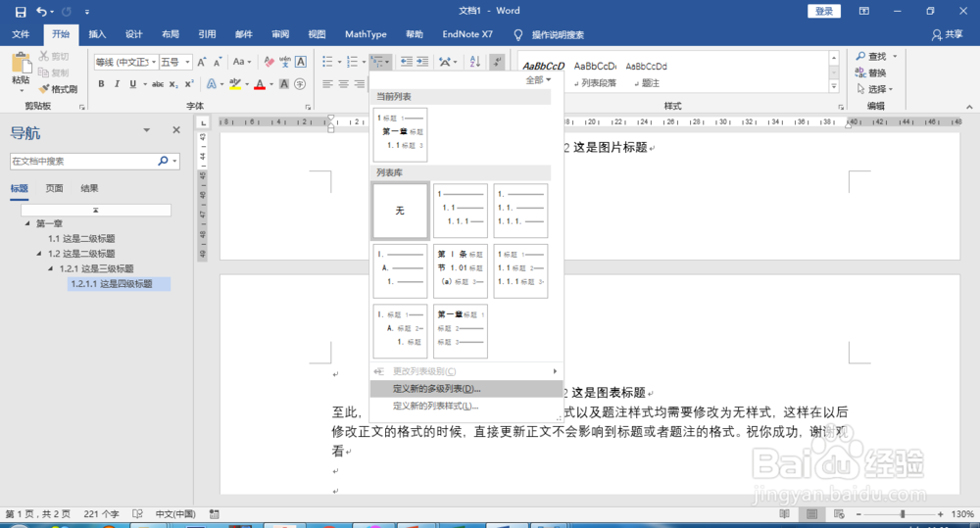Toggle Underline formatting
The width and height of the screenshot is (980, 528).
tap(132, 83)
